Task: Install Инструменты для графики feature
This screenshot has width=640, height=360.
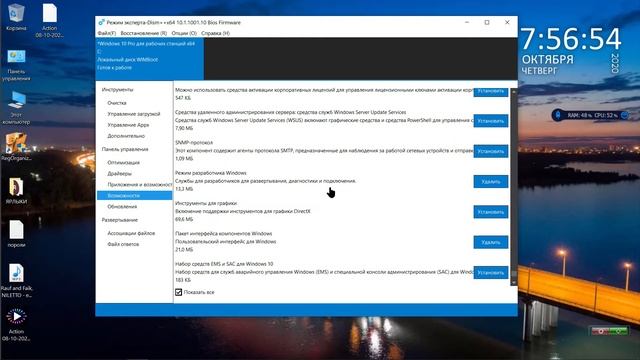Action: pos(491,212)
